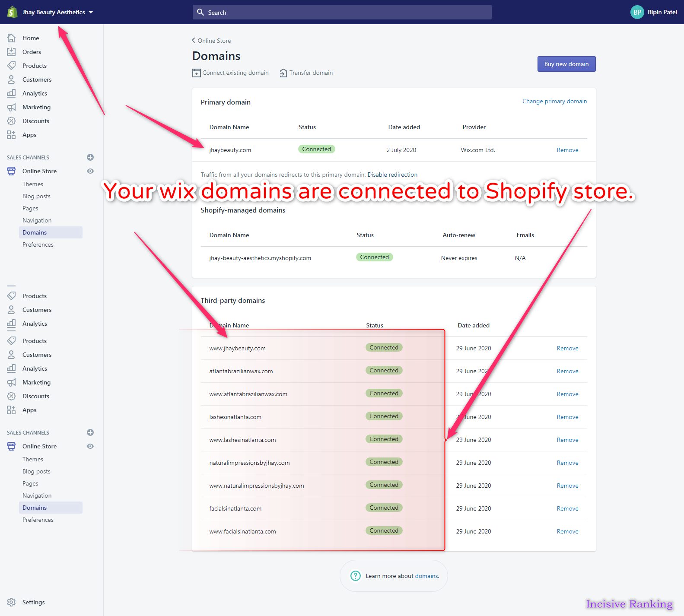The height and width of the screenshot is (616, 684).
Task: Open the Settings menu item
Action: tap(33, 602)
